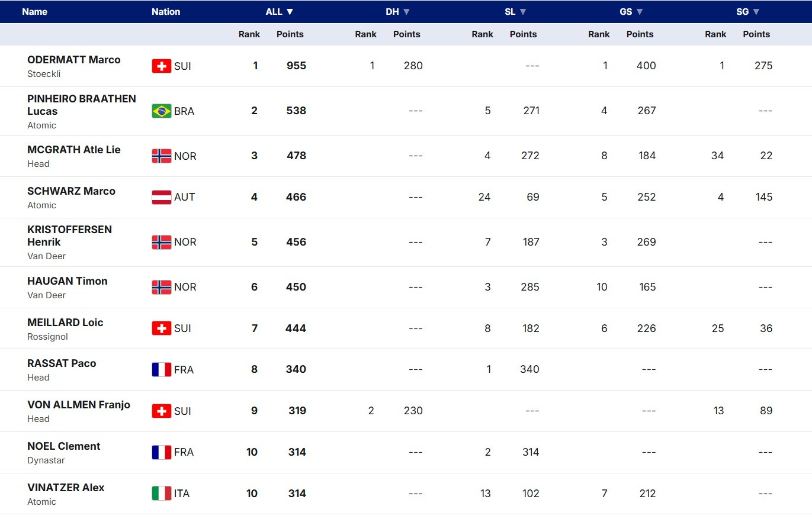The width and height of the screenshot is (812, 519).
Task: Click the Brazil flag icon
Action: point(161,111)
